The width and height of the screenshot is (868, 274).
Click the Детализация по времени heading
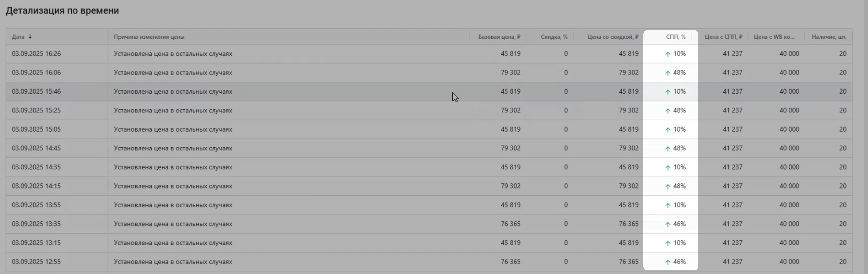pos(62,10)
